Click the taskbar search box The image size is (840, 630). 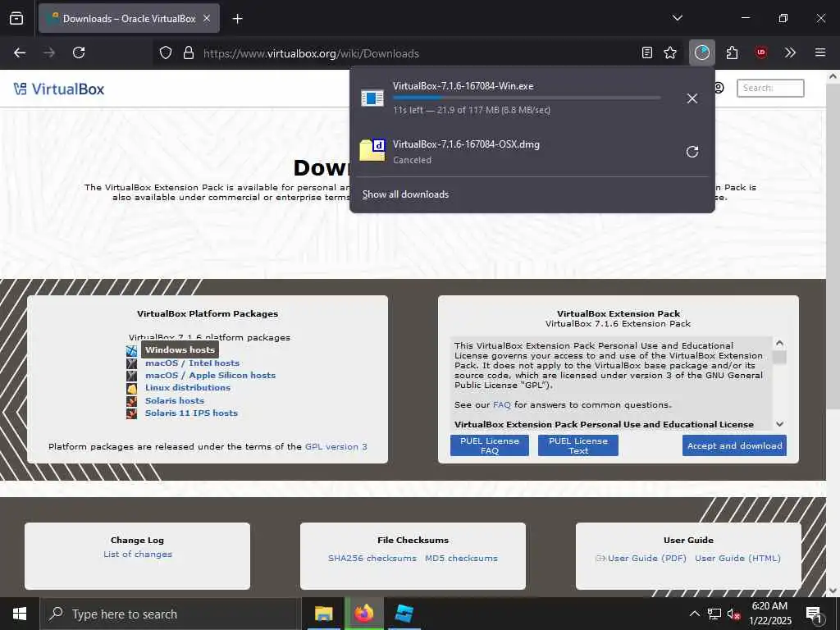[169, 614]
